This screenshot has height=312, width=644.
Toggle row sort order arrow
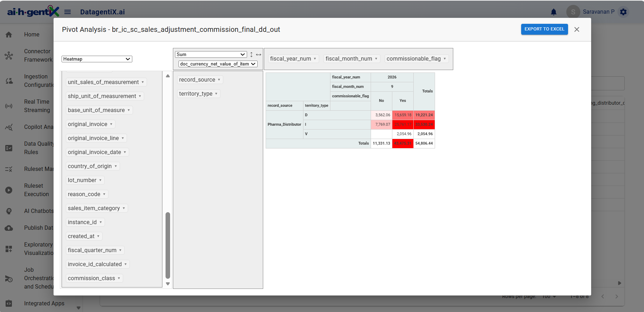click(x=251, y=55)
